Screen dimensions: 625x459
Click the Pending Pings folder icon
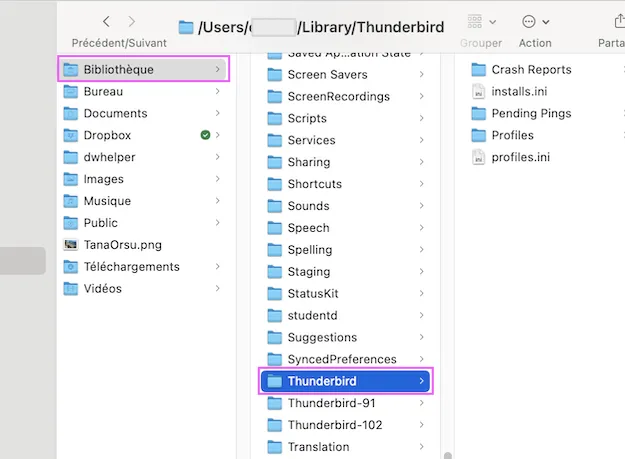[478, 114]
